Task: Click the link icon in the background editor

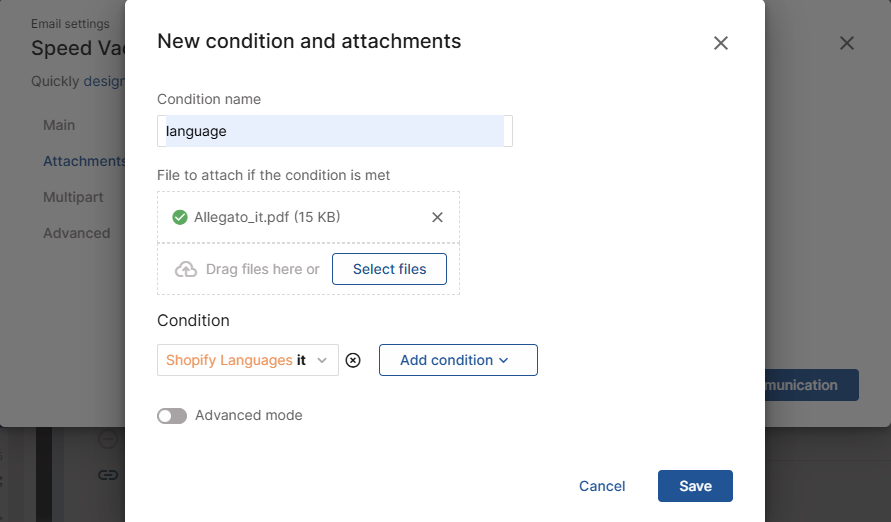Action: pos(108,474)
